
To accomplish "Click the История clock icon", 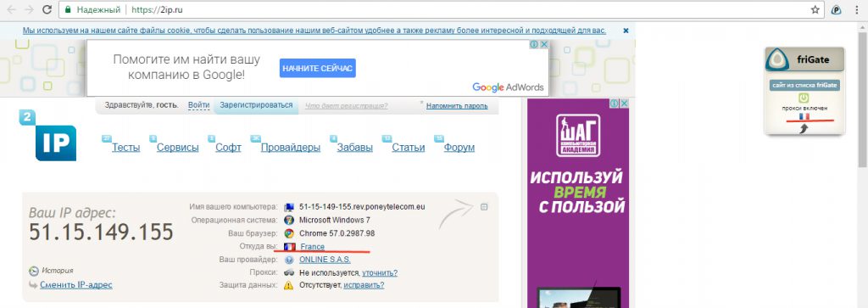I will coord(34,271).
